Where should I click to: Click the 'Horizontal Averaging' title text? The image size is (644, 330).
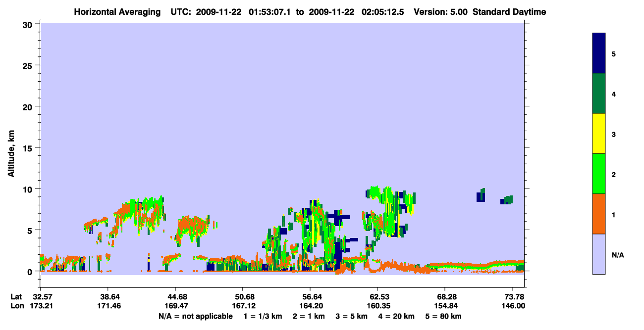pos(117,12)
